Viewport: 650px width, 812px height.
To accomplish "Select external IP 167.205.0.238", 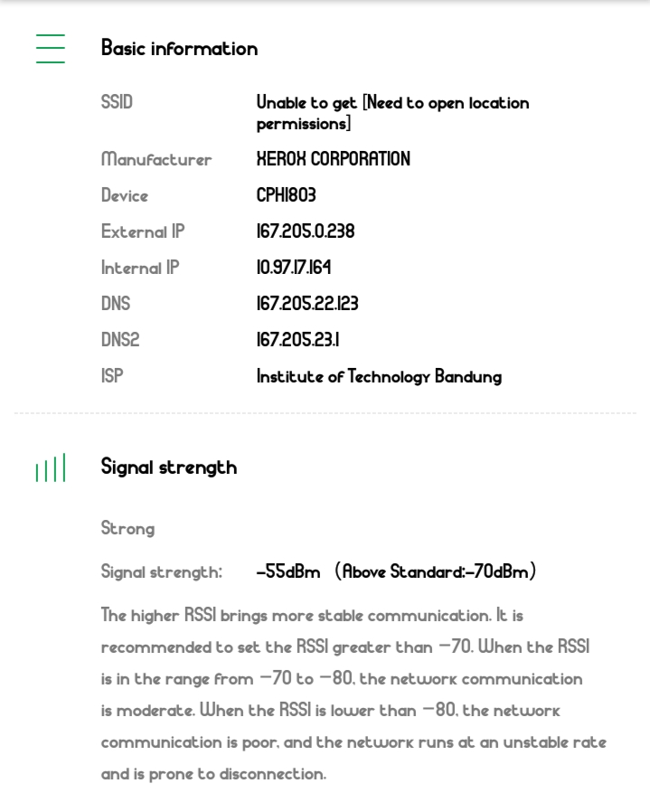I will pyautogui.click(x=306, y=231).
